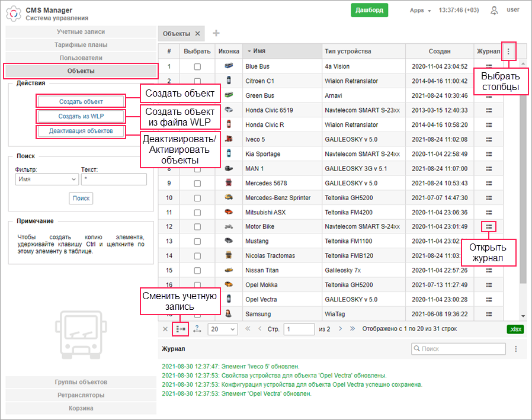
Task: Open the journal for Motor Bike
Action: click(x=489, y=226)
